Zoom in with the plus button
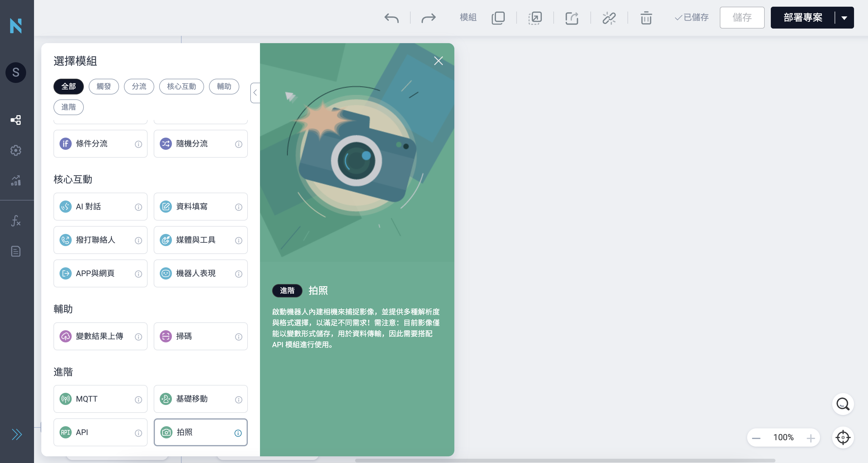Screen dimensions: 868x463 pos(811,438)
